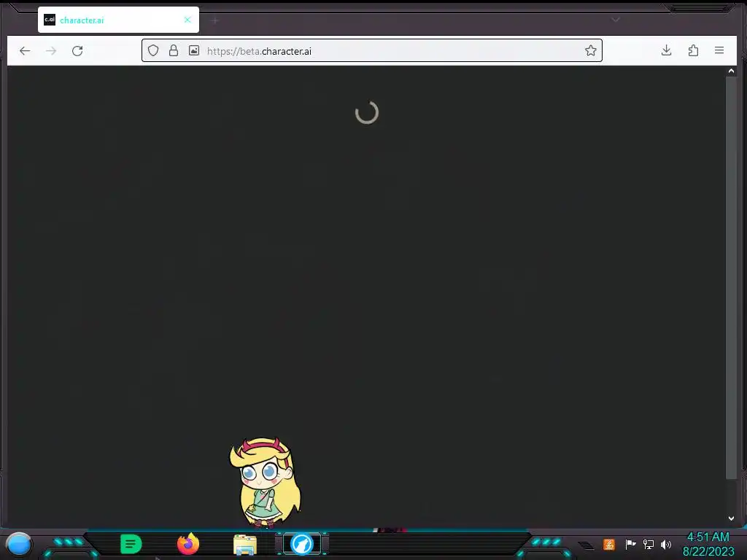The width and height of the screenshot is (747, 560).
Task: Open the Firefox downloads panel
Action: (x=667, y=50)
